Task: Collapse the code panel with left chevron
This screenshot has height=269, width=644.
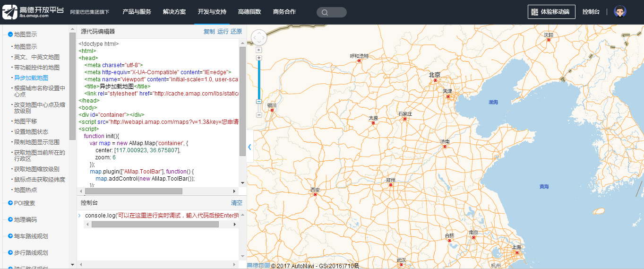Action: tap(250, 147)
